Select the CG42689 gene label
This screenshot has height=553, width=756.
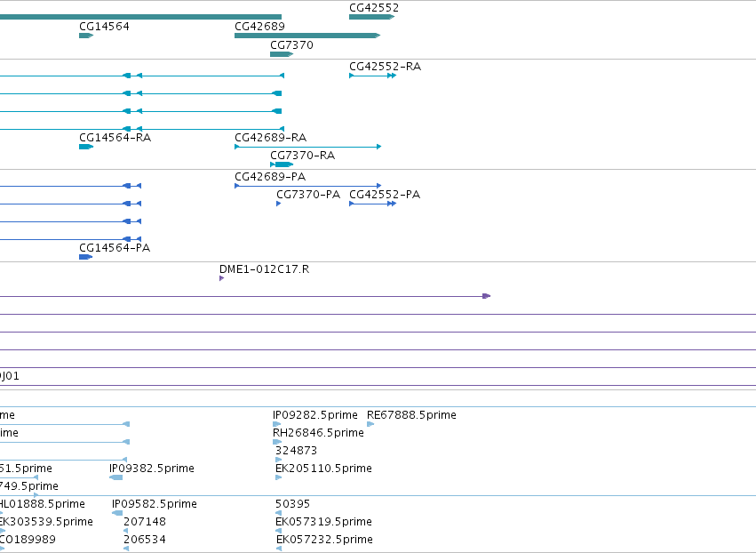coord(259,27)
